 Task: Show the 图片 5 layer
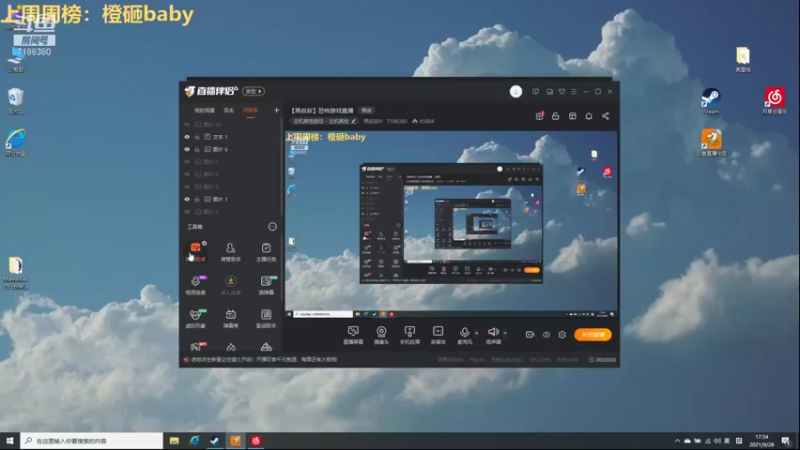(x=187, y=162)
